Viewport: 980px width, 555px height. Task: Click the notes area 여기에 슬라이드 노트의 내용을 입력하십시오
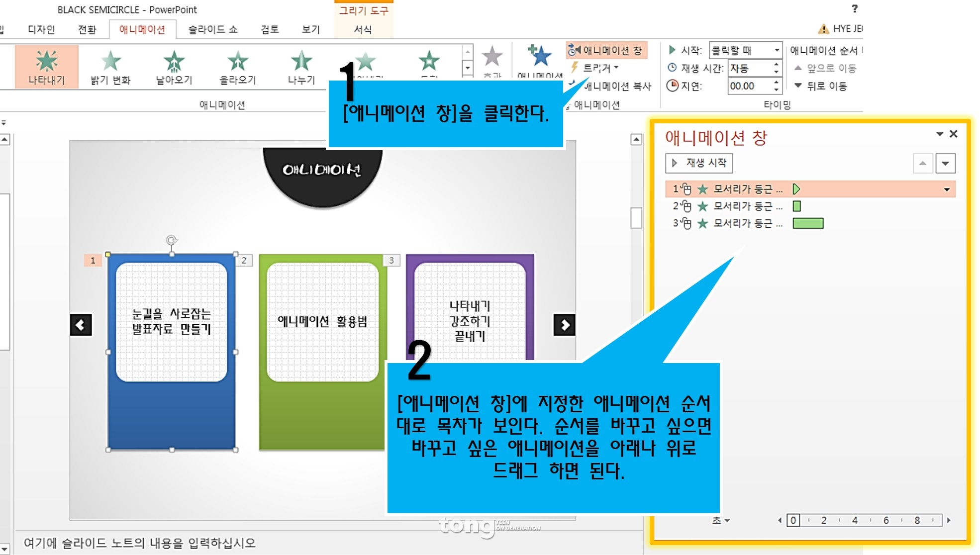point(140,543)
